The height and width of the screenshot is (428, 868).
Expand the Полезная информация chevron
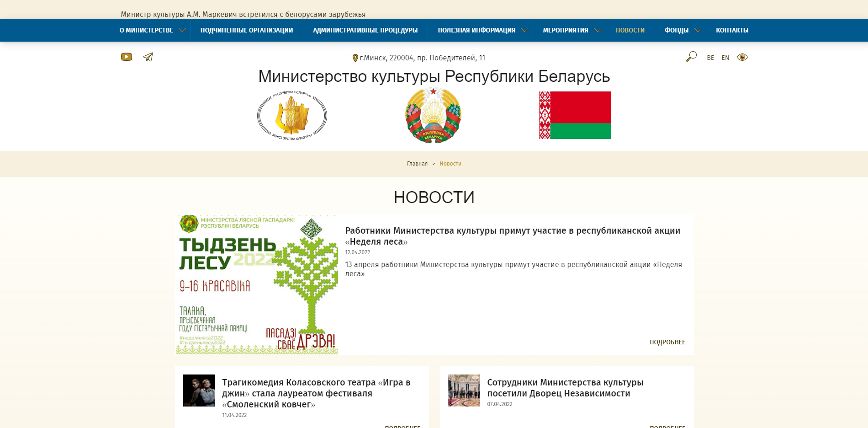[x=524, y=31]
